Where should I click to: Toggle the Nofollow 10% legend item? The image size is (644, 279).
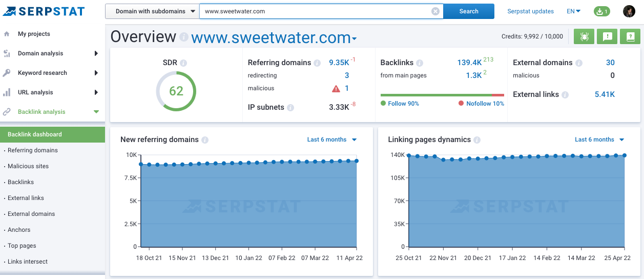(481, 104)
